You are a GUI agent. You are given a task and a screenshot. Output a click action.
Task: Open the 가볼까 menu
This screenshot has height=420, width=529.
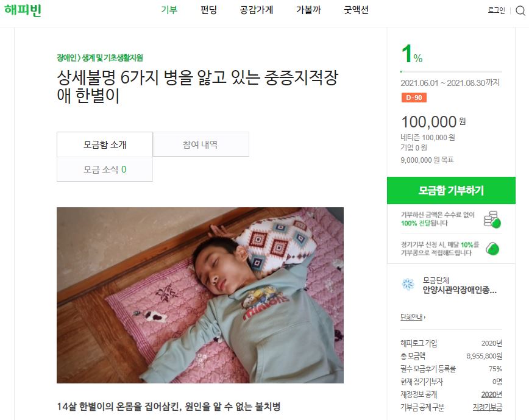click(x=308, y=10)
